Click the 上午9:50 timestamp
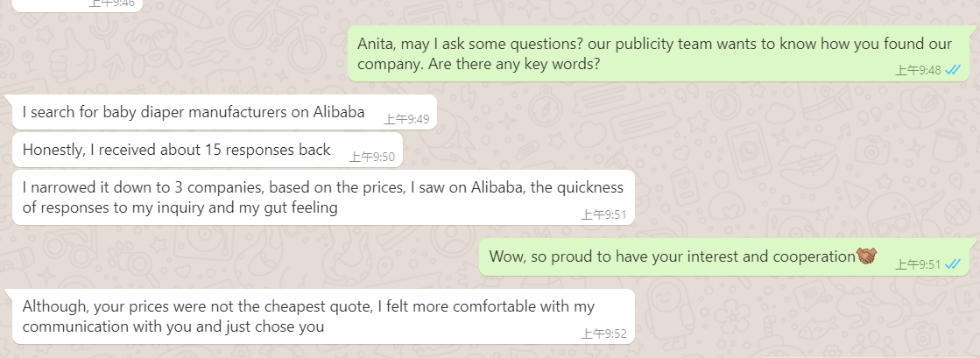The height and width of the screenshot is (358, 980). (x=372, y=158)
